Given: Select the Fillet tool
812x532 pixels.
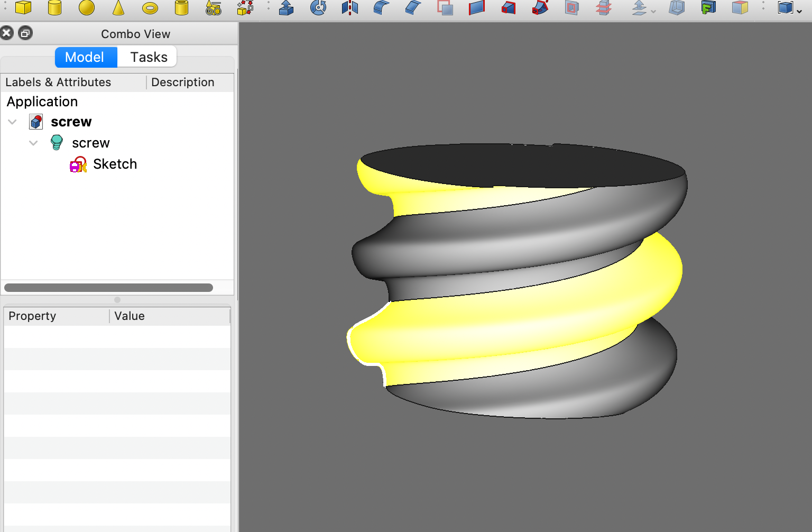Looking at the screenshot, I should (x=382, y=7).
